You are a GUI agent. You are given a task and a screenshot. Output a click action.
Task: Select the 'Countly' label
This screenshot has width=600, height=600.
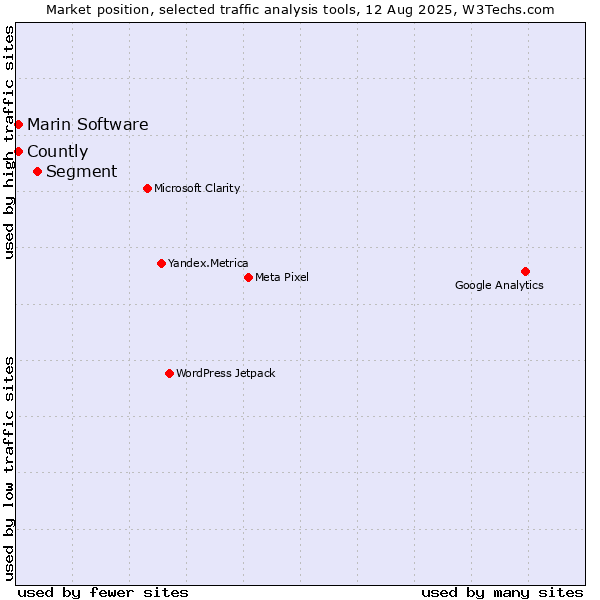[x=58, y=152]
